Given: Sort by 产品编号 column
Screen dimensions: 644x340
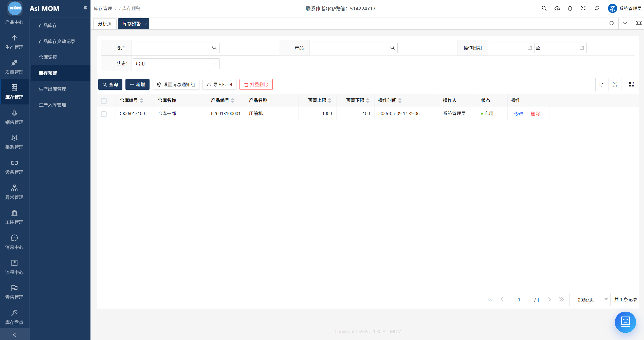Looking at the screenshot, I should click(x=233, y=100).
